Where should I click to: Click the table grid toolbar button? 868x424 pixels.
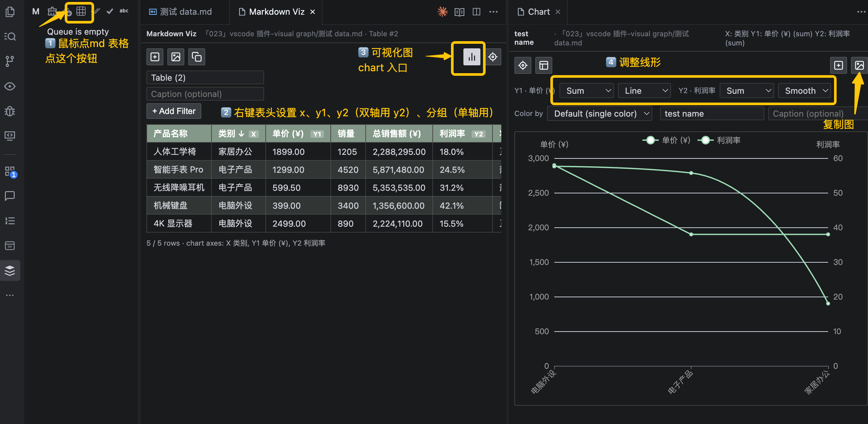click(x=81, y=11)
